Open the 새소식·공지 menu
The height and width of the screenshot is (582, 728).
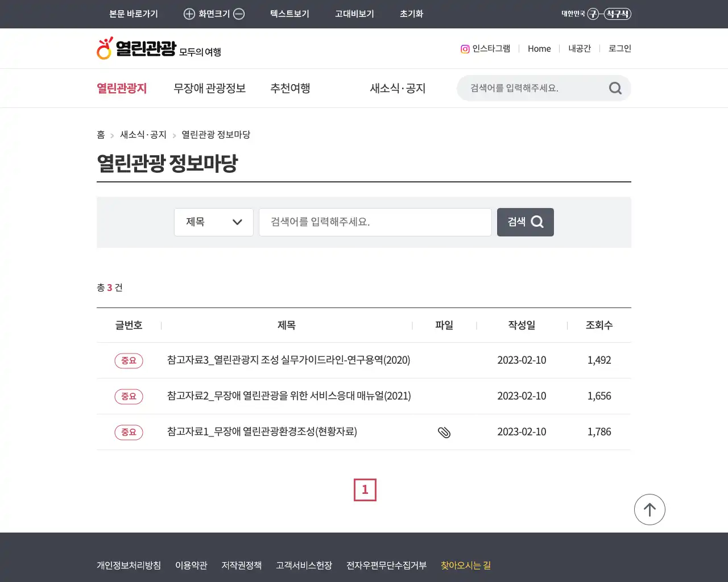[396, 88]
